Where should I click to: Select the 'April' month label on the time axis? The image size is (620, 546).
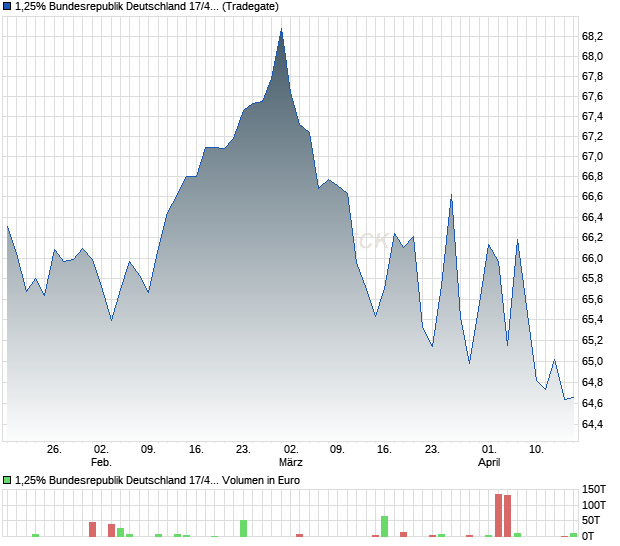coord(489,463)
